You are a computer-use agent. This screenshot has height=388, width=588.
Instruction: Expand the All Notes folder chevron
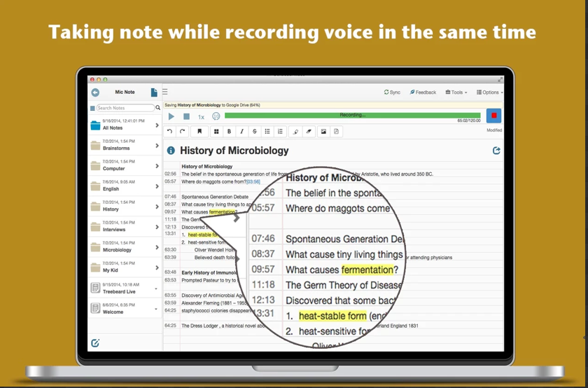tap(157, 125)
